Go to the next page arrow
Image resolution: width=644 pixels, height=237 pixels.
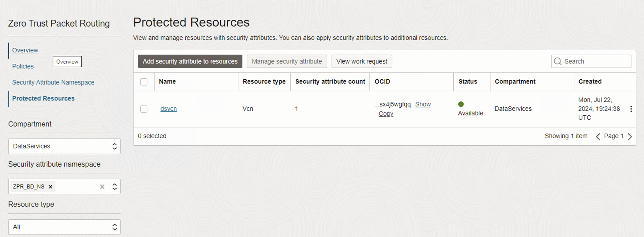[x=630, y=136]
